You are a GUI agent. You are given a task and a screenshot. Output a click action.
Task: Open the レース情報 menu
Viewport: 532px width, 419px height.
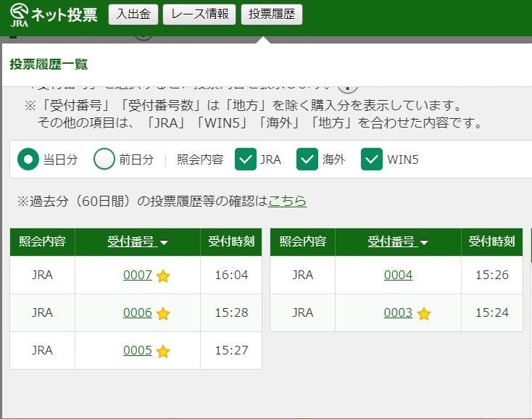point(199,14)
